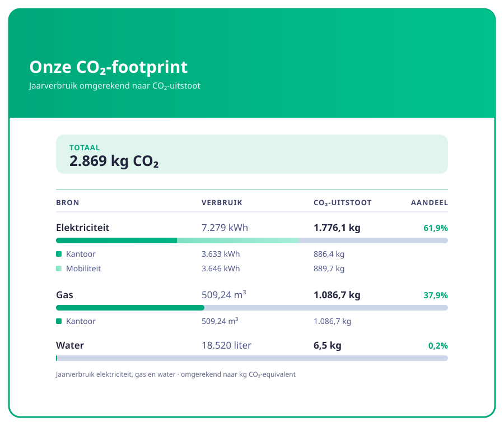This screenshot has width=504, height=426.
Task: Click the subtitle 'Jaarverbruik omgerekend naar CO₂-uitstoot'
Action: pos(114,86)
